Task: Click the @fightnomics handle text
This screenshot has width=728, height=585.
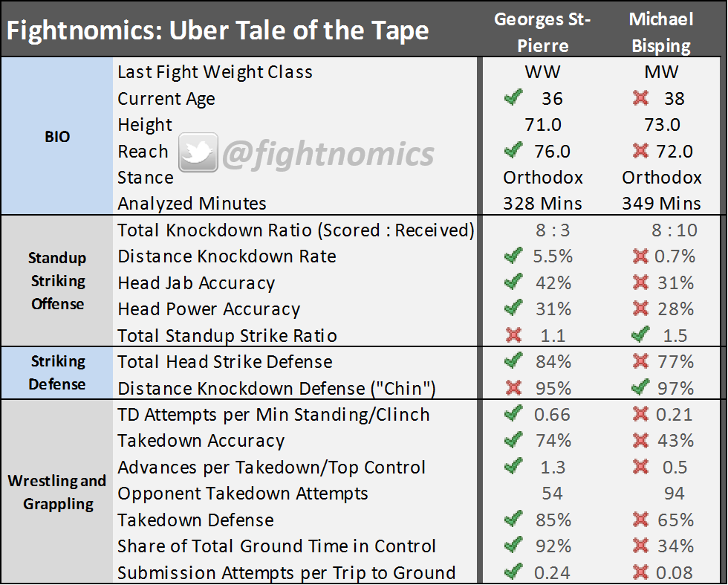Action: coord(328,154)
